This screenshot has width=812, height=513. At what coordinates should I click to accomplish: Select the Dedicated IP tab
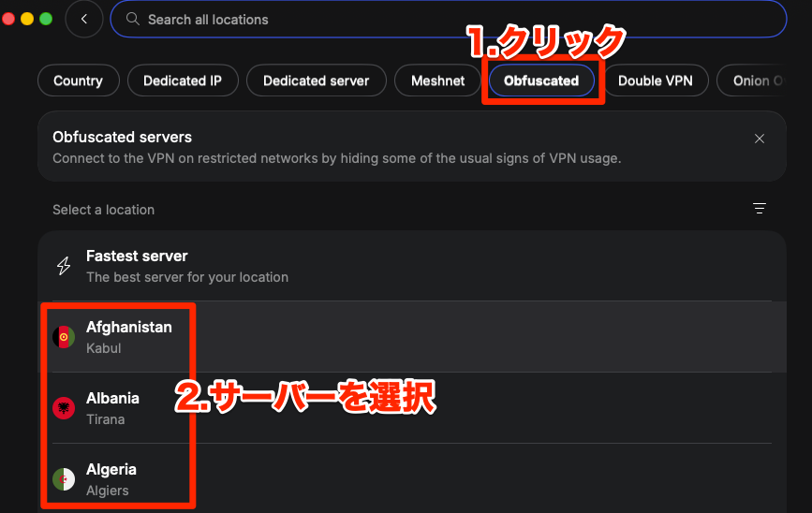coord(183,81)
